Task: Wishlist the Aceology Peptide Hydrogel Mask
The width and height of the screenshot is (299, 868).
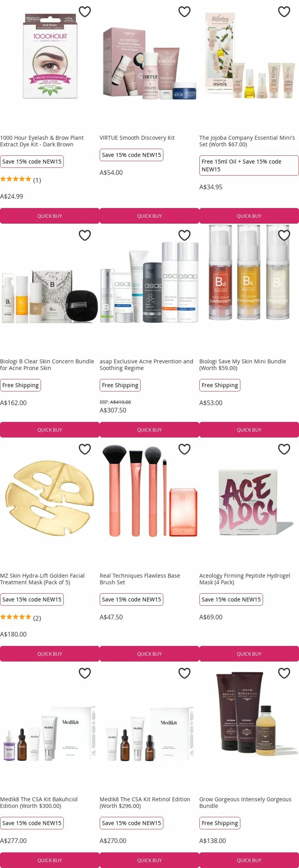Action: [x=284, y=449]
